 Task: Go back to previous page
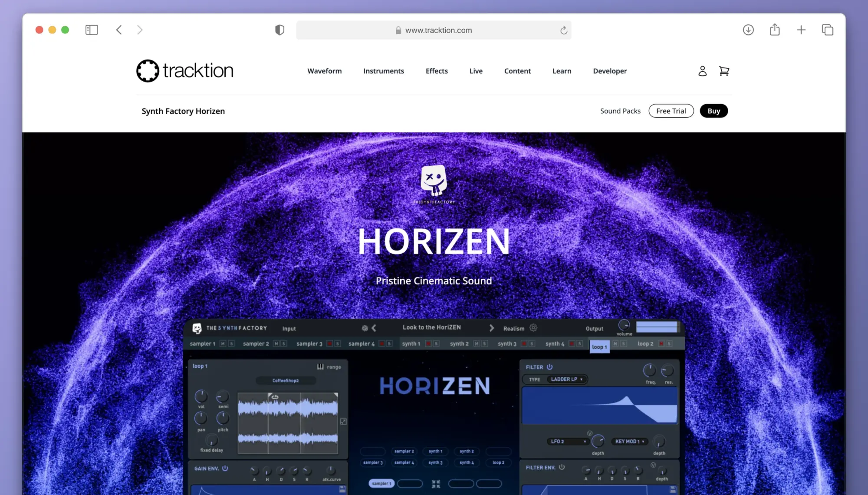click(x=119, y=30)
